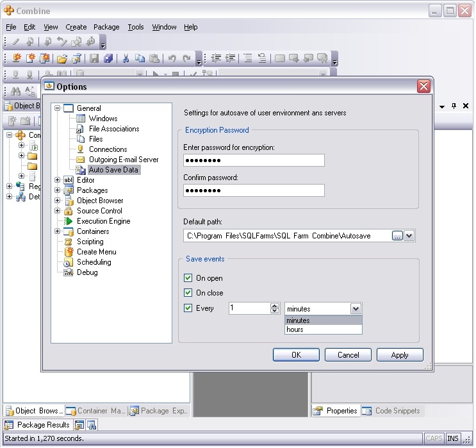Click the Confirm password field

pyautogui.click(x=254, y=190)
